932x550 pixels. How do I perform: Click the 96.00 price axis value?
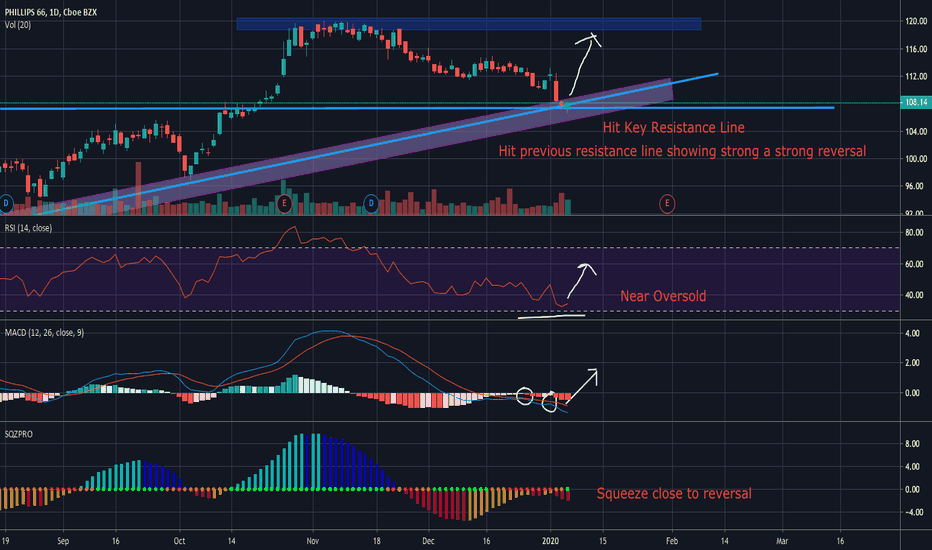click(916, 186)
